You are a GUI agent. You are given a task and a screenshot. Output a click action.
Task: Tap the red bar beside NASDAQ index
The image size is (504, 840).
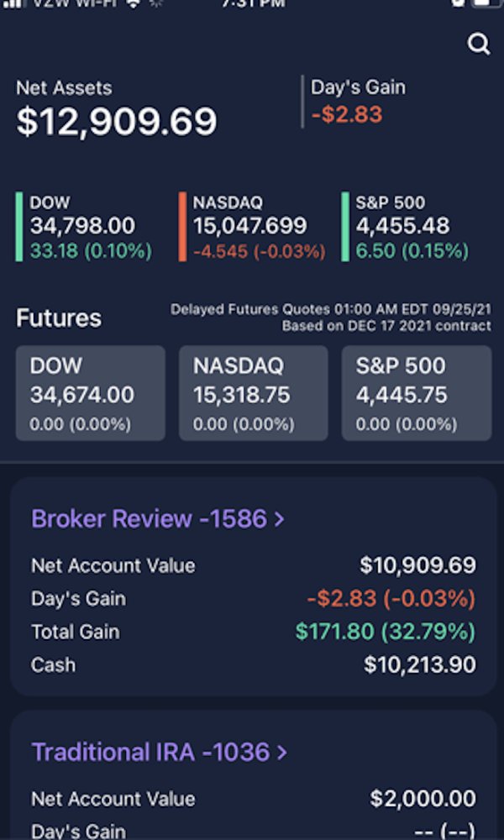[x=182, y=226]
